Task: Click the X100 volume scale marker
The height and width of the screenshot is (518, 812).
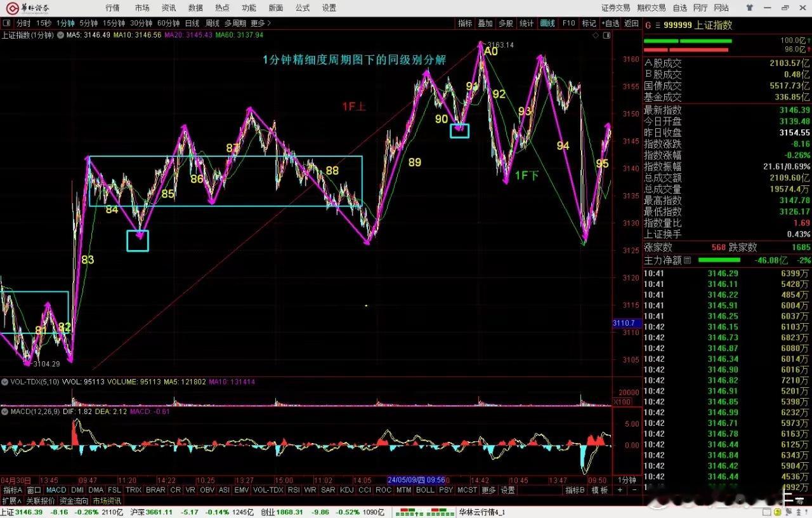Action: 621,402
